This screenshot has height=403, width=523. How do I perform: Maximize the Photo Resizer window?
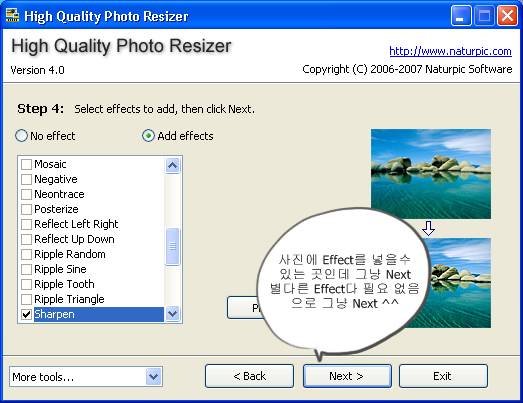(x=484, y=15)
